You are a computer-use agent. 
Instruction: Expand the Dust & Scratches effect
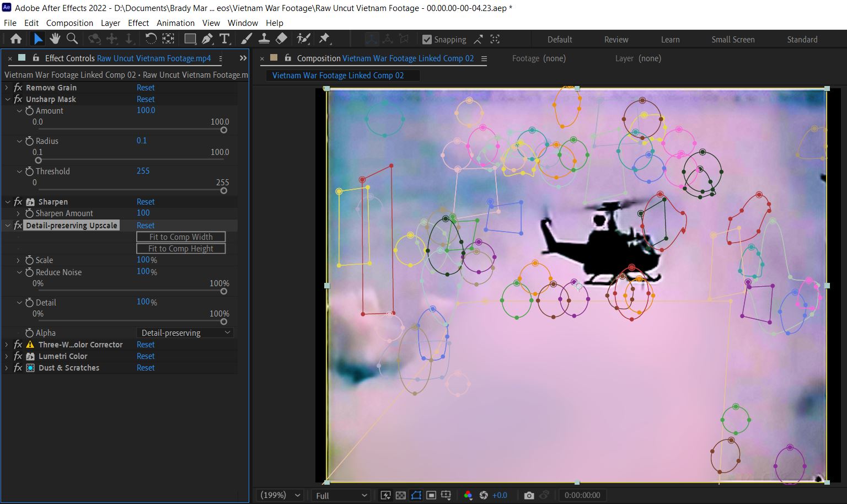tap(7, 368)
